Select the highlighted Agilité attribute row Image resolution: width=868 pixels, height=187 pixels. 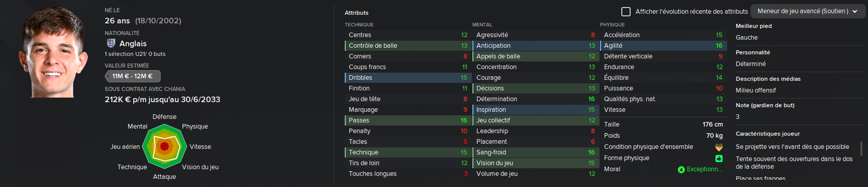(x=663, y=46)
